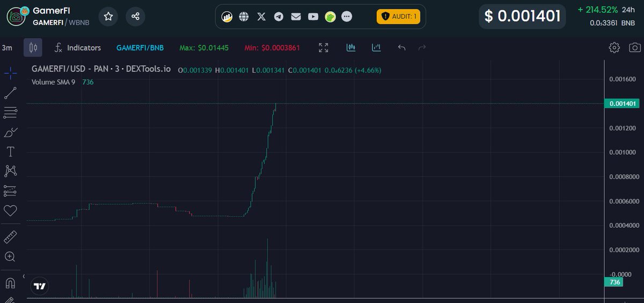The height and width of the screenshot is (303, 644).
Task: Select the heart icon shapes tool
Action: (10, 210)
